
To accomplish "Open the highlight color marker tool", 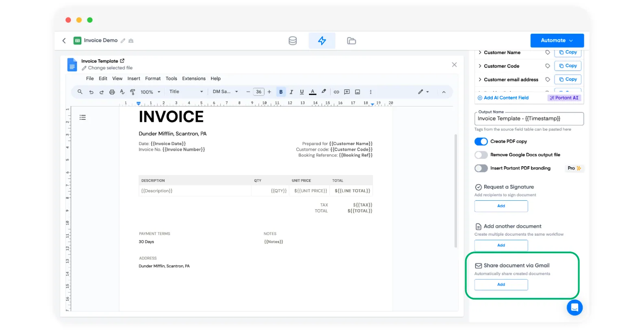I will point(324,92).
